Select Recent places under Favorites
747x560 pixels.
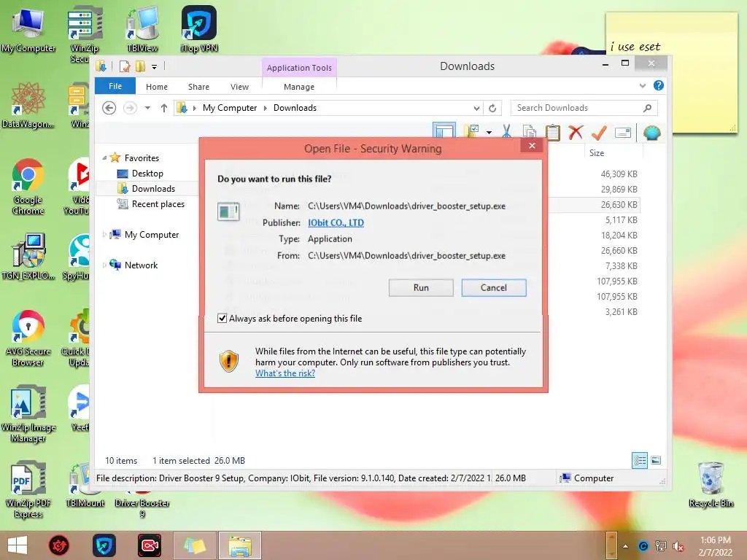click(158, 204)
